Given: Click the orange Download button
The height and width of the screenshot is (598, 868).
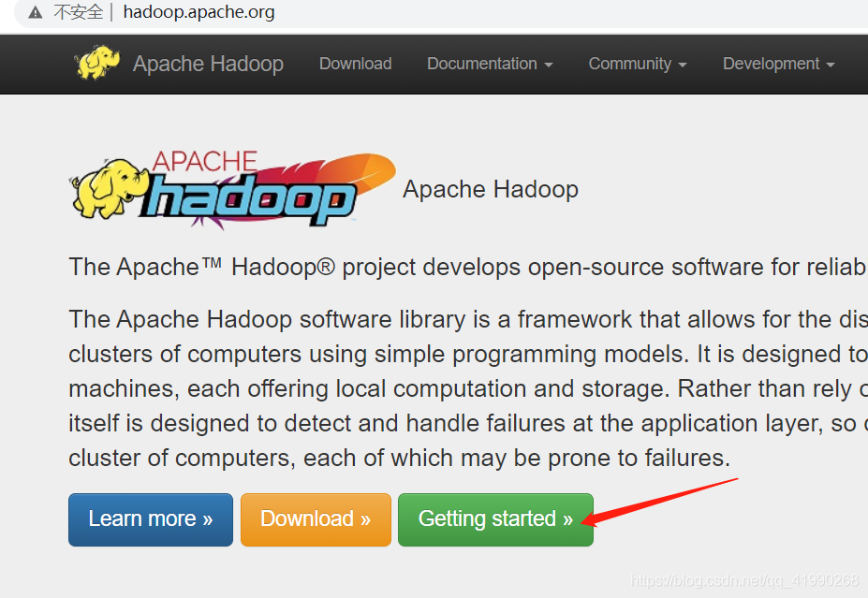Looking at the screenshot, I should click(x=316, y=520).
